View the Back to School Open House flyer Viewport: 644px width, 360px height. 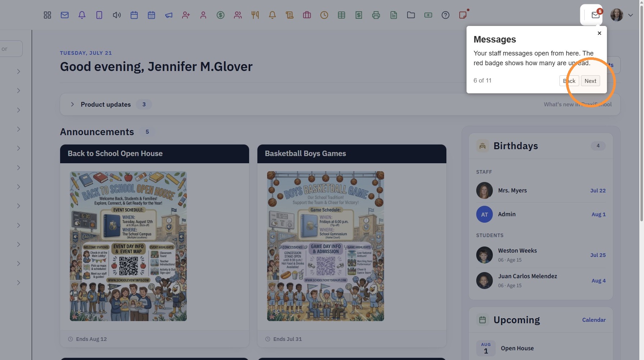pos(128,246)
